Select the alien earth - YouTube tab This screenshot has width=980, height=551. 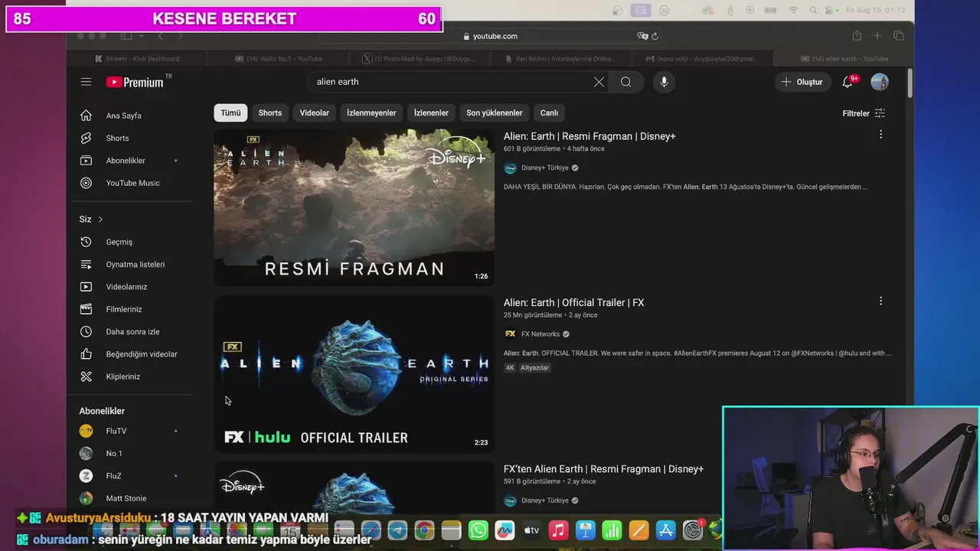(843, 59)
